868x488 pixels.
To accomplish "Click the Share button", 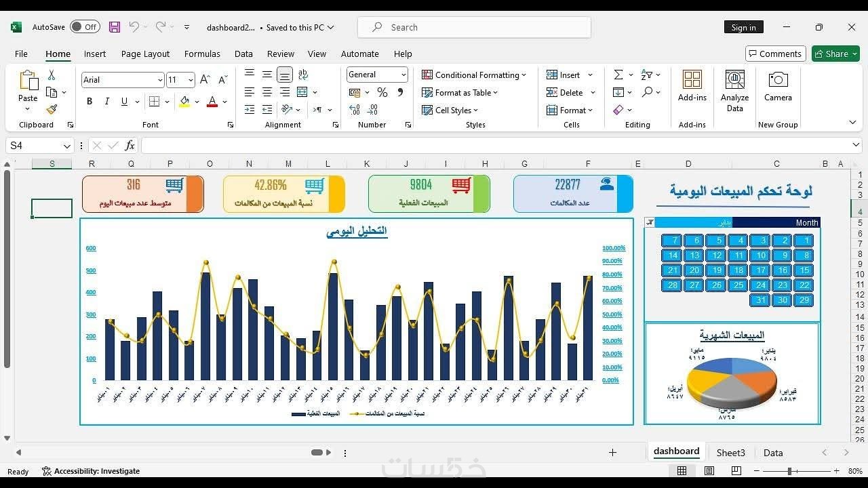I will (835, 54).
